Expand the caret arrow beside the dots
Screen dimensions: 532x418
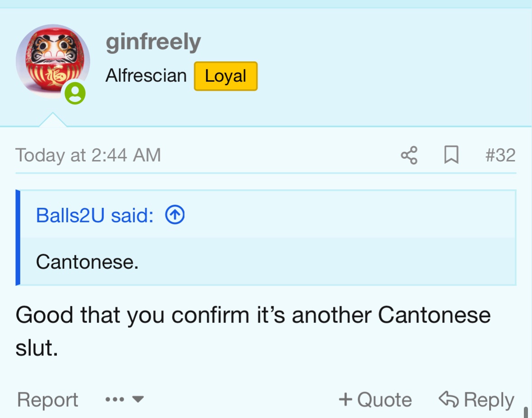[138, 400]
